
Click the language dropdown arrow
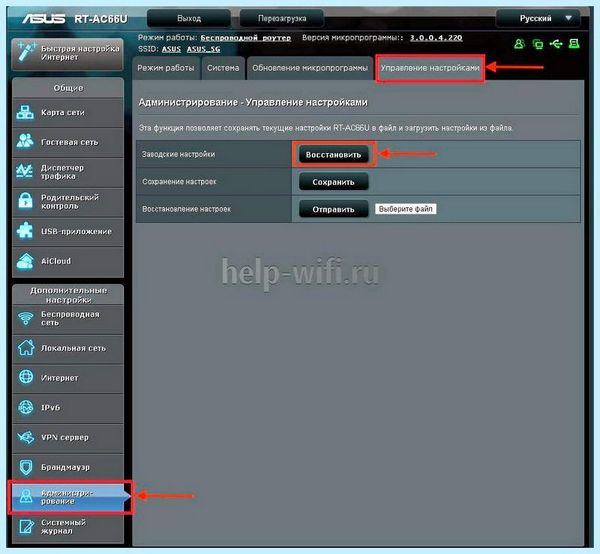click(x=569, y=18)
